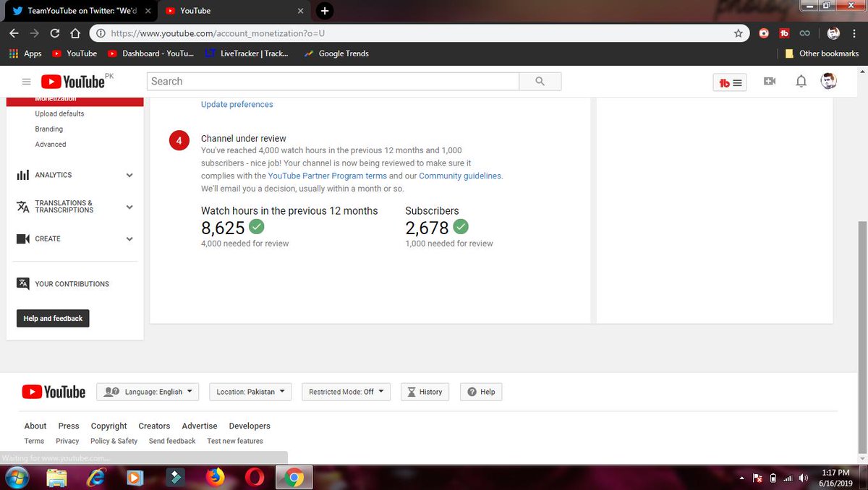Reload the page with refresh icon
This screenshot has height=490, width=868.
point(55,33)
